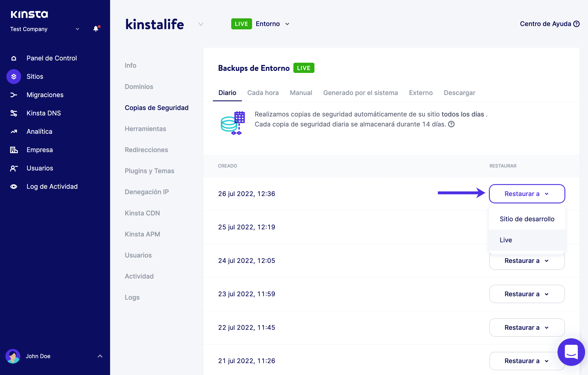588x375 pixels.
Task: Click the Panel de Control home icon
Action: tap(14, 58)
